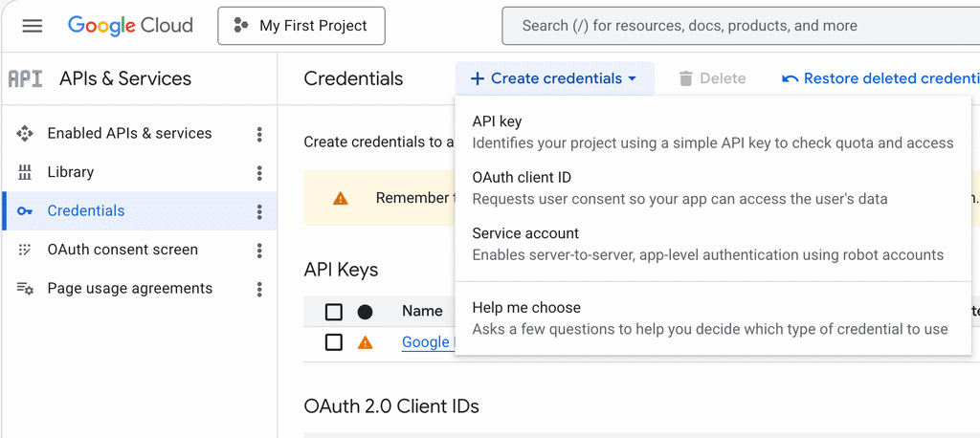
Task: Click the API icon beside APIs & Services
Action: pos(26,78)
